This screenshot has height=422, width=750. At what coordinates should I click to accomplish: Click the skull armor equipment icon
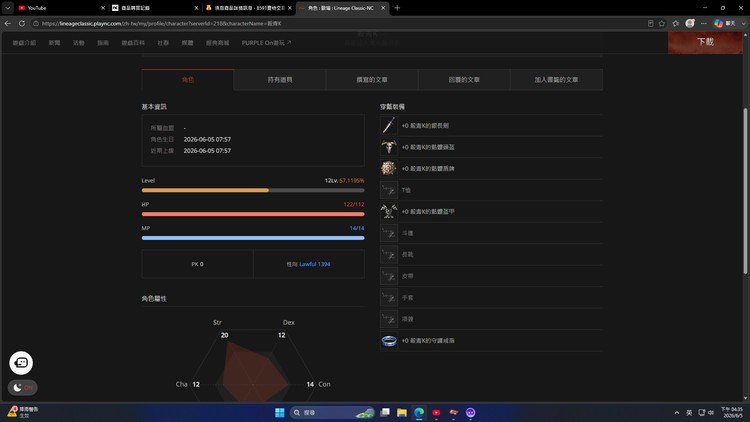(388, 211)
